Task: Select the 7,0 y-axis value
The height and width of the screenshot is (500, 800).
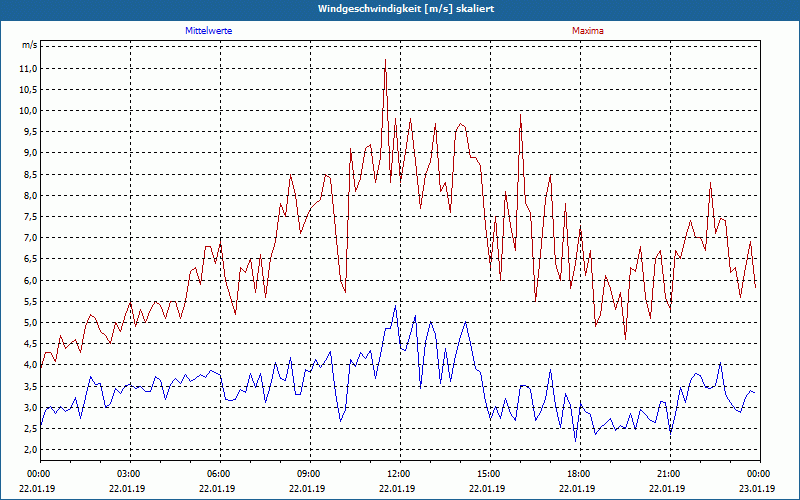Action: (30, 238)
